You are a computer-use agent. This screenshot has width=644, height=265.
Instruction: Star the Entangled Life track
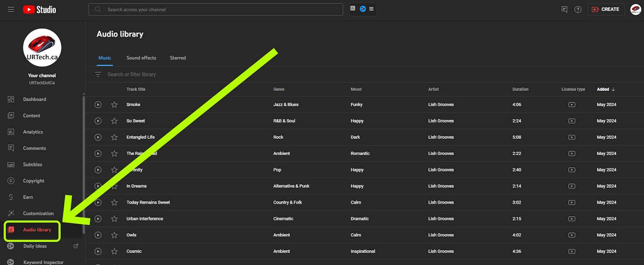(x=114, y=137)
